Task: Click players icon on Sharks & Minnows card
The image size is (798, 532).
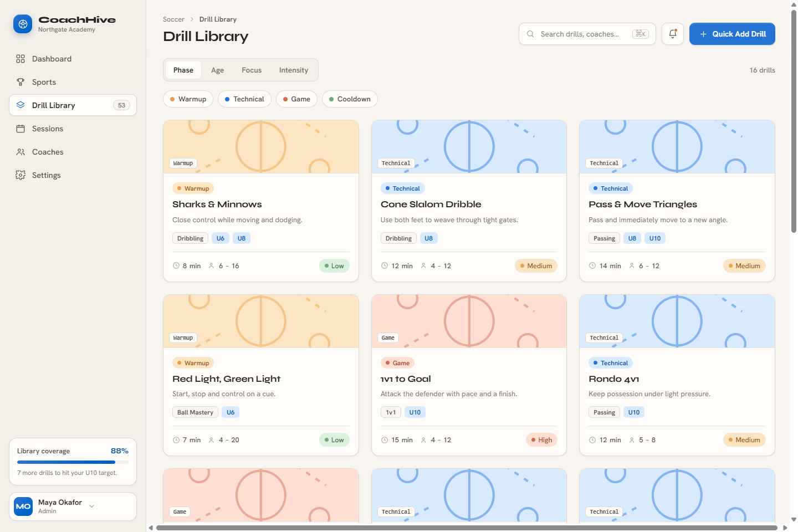Action: click(211, 266)
